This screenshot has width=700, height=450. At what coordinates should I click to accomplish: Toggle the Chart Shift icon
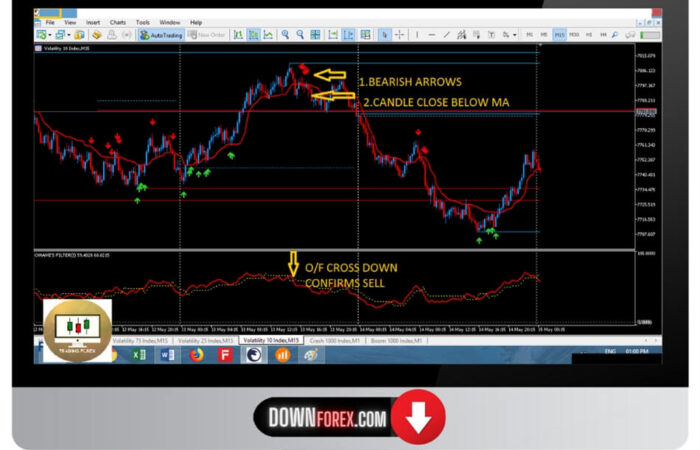pos(348,35)
